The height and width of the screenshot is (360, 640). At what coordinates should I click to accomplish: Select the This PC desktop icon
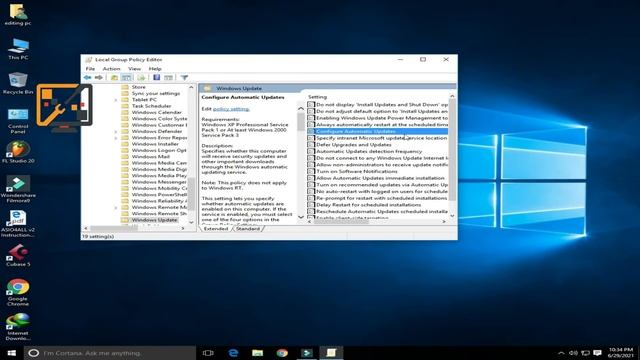(x=18, y=49)
